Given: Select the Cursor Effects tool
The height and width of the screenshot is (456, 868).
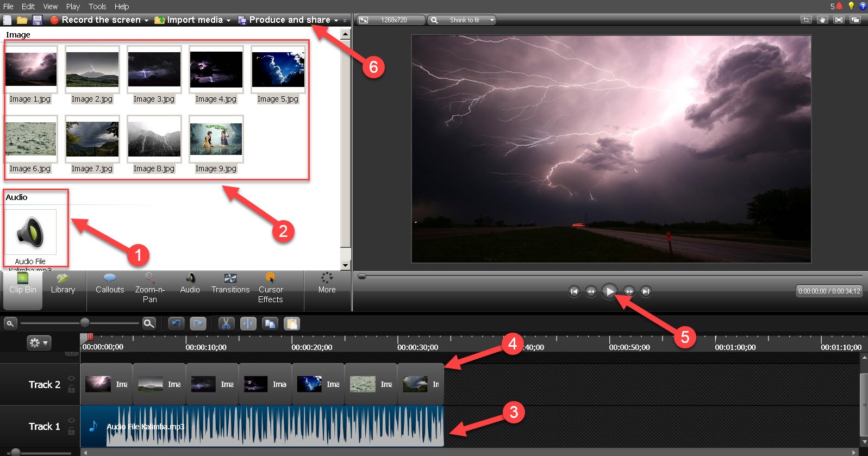Looking at the screenshot, I should pos(270,288).
